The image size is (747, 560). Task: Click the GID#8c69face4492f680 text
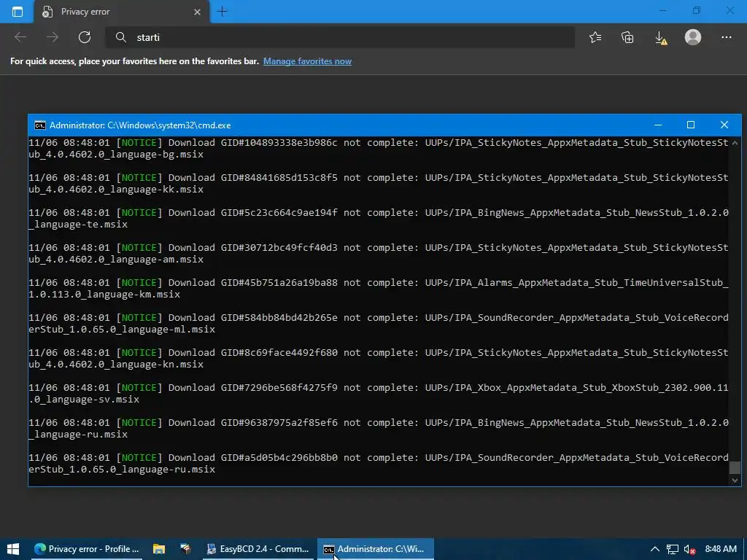click(x=279, y=352)
